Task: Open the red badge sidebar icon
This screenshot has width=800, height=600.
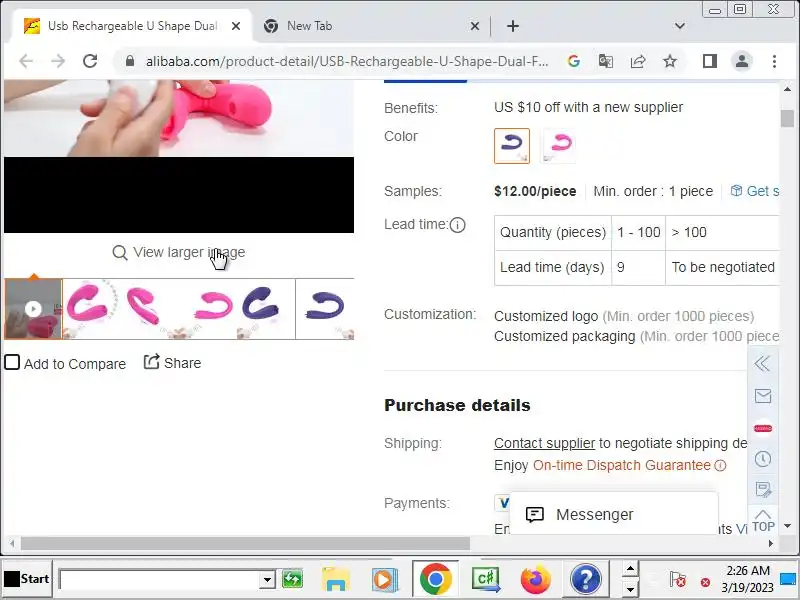Action: (763, 428)
